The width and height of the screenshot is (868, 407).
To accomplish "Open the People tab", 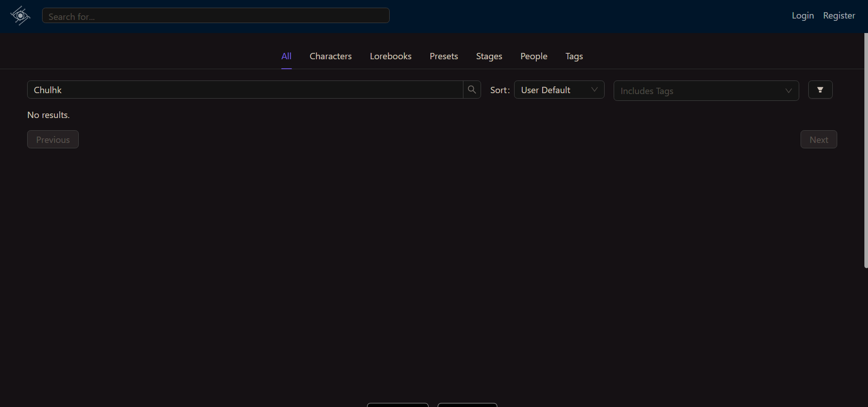I will 534,56.
